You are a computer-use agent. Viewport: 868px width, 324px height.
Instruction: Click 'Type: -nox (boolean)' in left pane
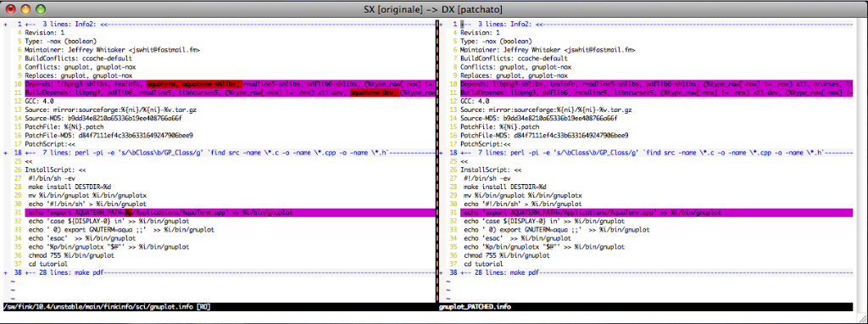coord(61,41)
